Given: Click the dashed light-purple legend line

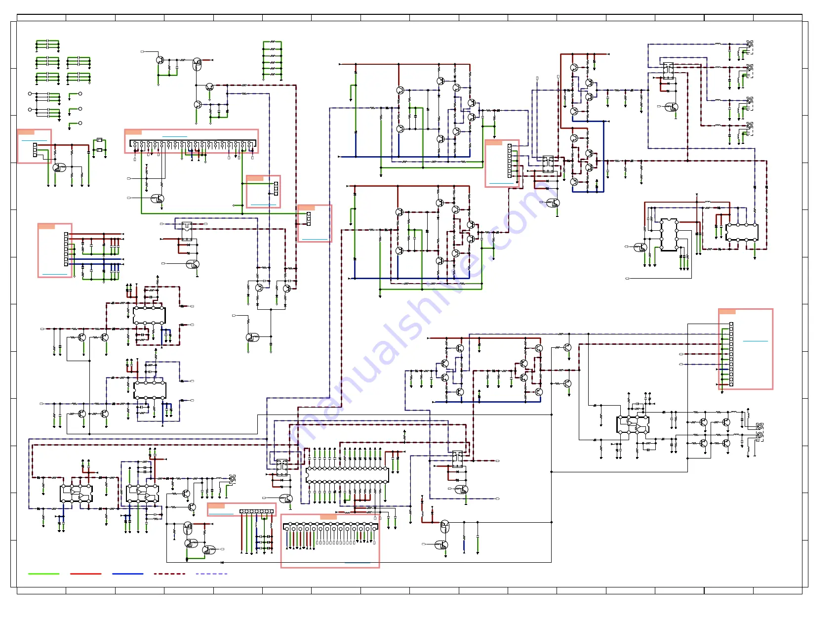Looking at the screenshot, I should (x=211, y=574).
